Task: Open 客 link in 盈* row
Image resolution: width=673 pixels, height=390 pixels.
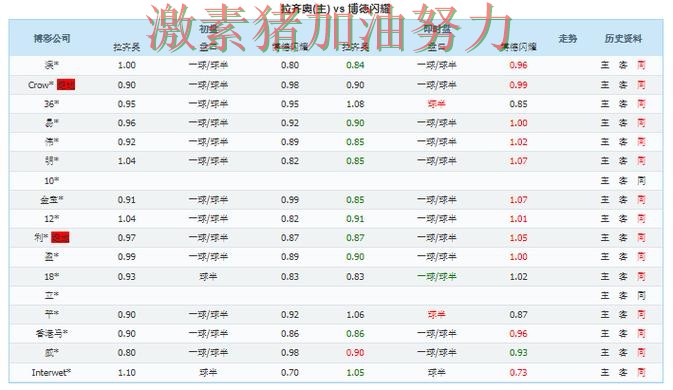Action: (623, 257)
